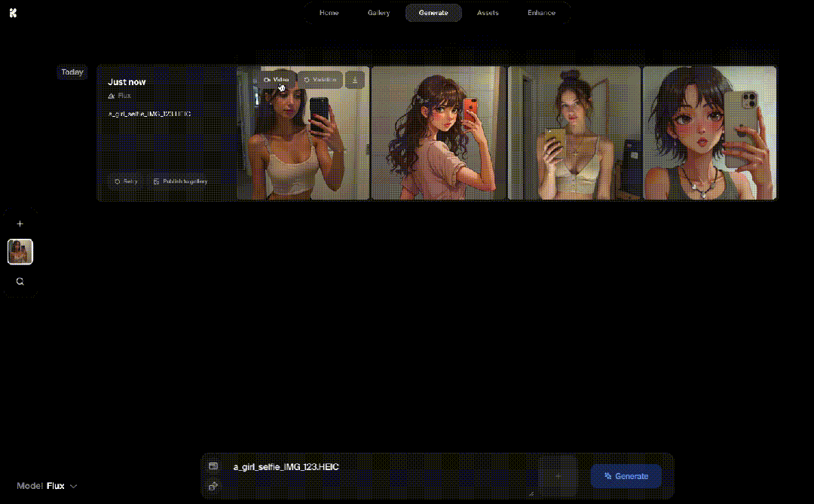Open the first selfie image in the tank top
The width and height of the screenshot is (814, 504).
(303, 133)
